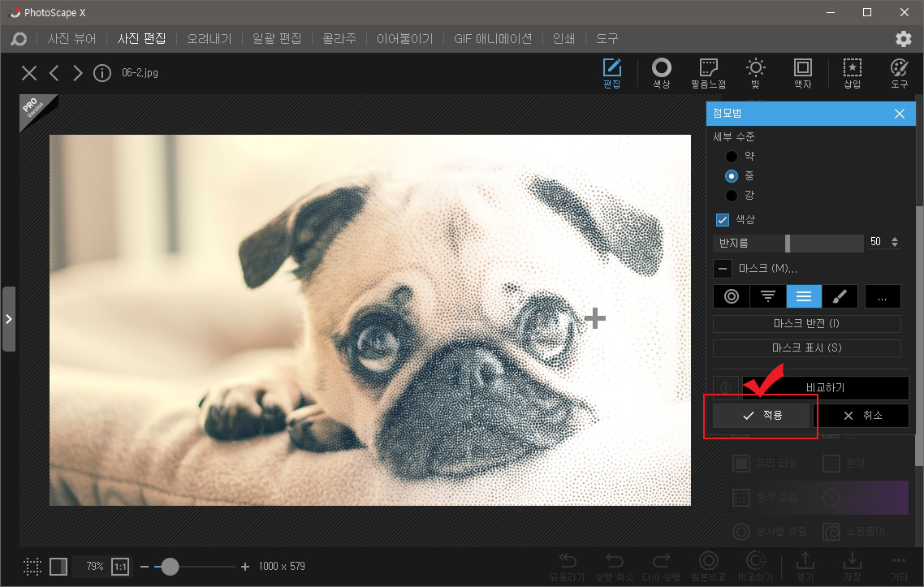The height and width of the screenshot is (587, 924).
Task: Open 인쇄 tab
Action: (564, 39)
